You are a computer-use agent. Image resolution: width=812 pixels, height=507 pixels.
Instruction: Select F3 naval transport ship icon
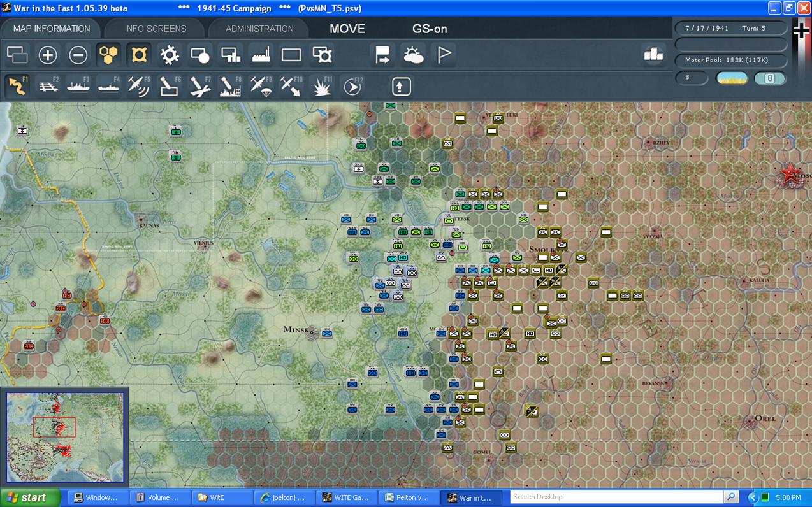(x=78, y=86)
